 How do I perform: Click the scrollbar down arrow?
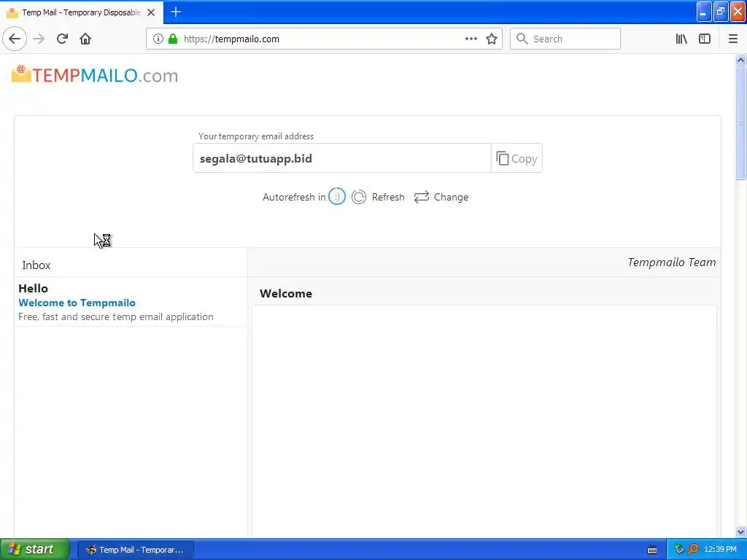[x=740, y=532]
